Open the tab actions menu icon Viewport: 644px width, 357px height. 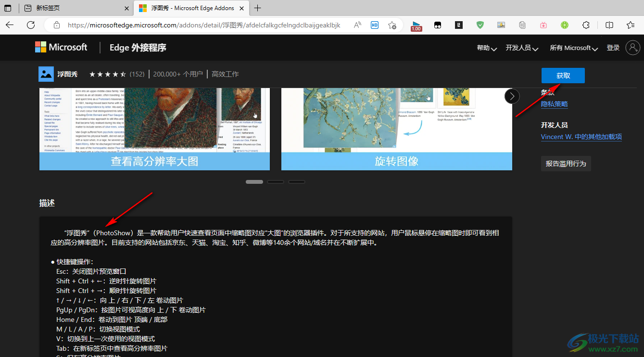[8, 8]
